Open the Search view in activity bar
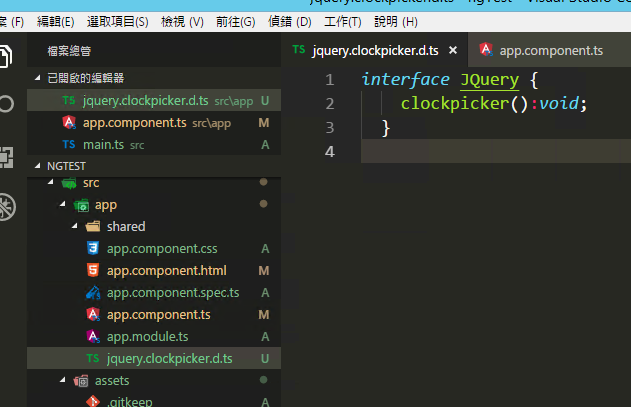 (x=6, y=104)
